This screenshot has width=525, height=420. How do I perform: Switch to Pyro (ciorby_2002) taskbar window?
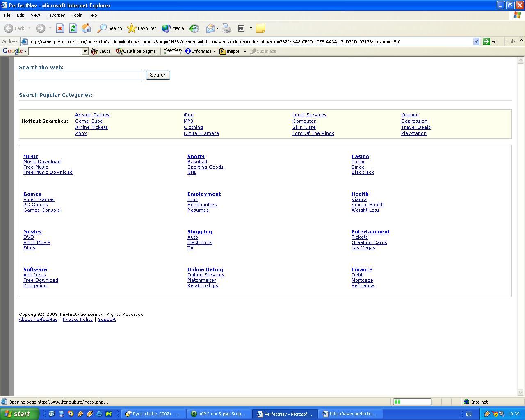click(x=153, y=414)
